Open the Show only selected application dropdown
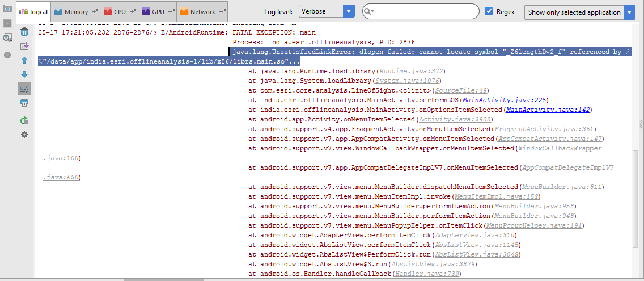Image resolution: width=644 pixels, height=281 pixels. (579, 12)
